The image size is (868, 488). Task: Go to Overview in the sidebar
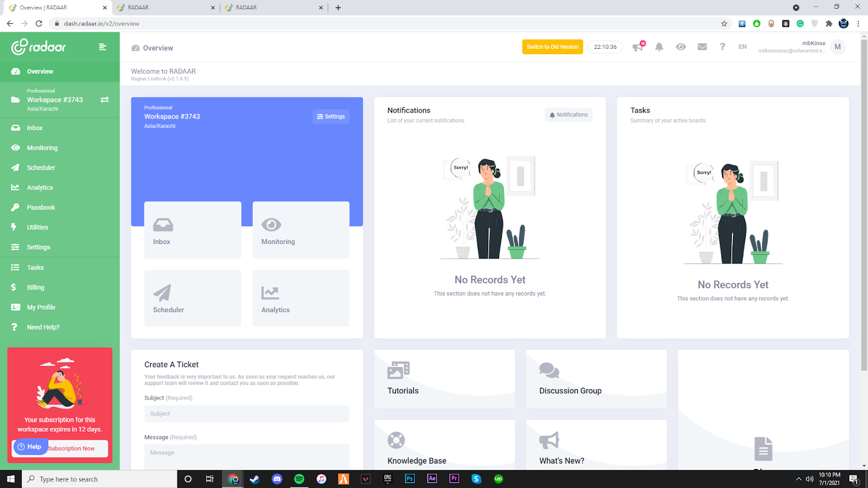pyautogui.click(x=60, y=72)
